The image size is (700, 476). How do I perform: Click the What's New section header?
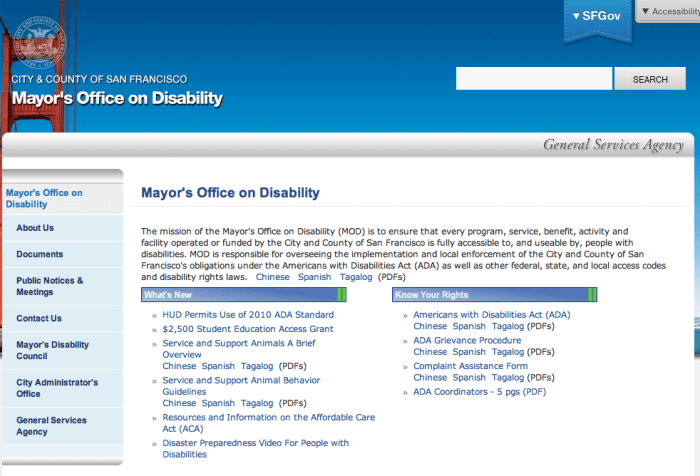point(244,295)
